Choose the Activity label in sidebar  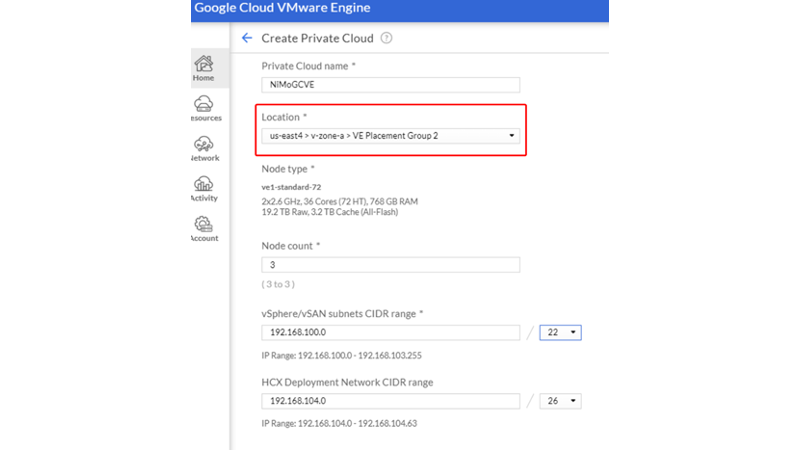point(205,198)
